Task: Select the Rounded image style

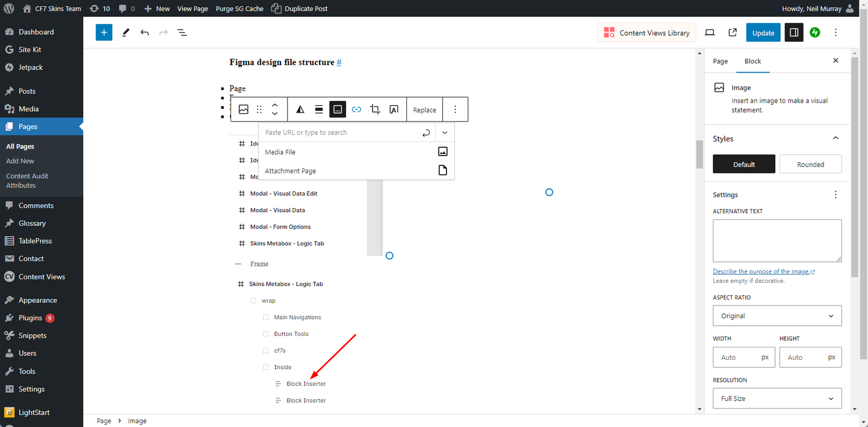Action: pos(810,164)
